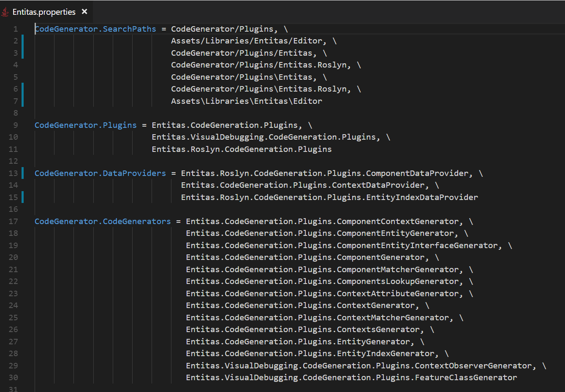Click the blue gutter marker beside line 13

pos(23,173)
